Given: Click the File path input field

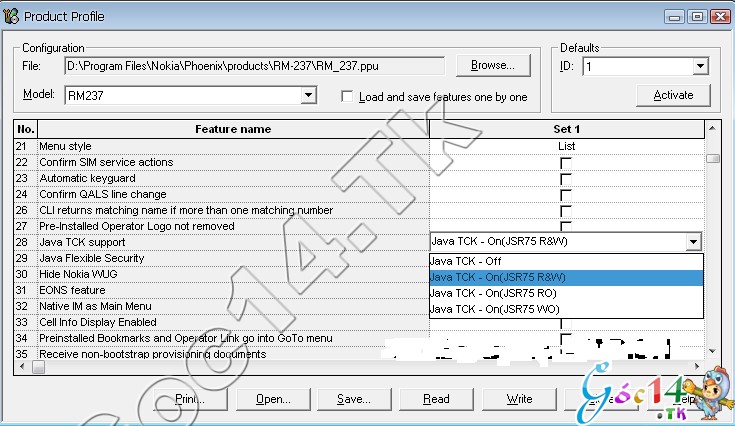Looking at the screenshot, I should [255, 67].
